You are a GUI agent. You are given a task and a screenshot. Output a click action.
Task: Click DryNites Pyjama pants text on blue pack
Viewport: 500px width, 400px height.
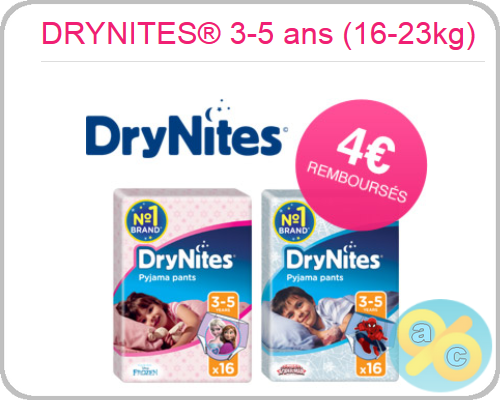[333, 264]
